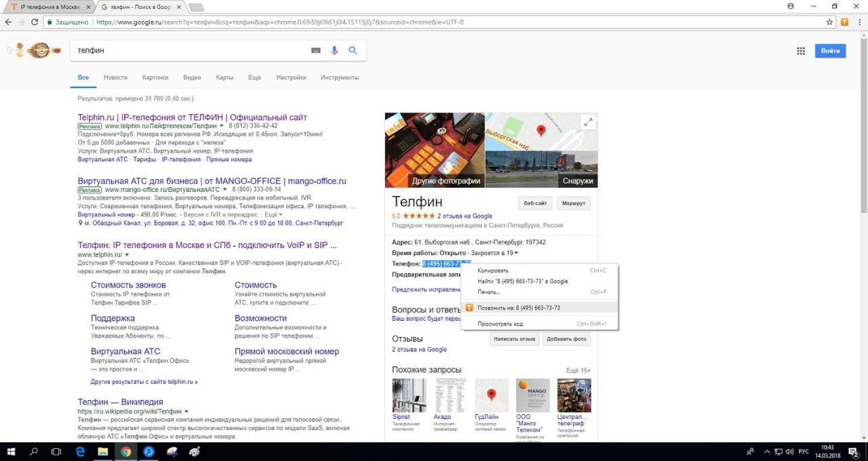Open the dropdown arrow beside www.telphin.ru/Лайфтелеком/Телфин
The height and width of the screenshot is (461, 868).
(x=222, y=126)
